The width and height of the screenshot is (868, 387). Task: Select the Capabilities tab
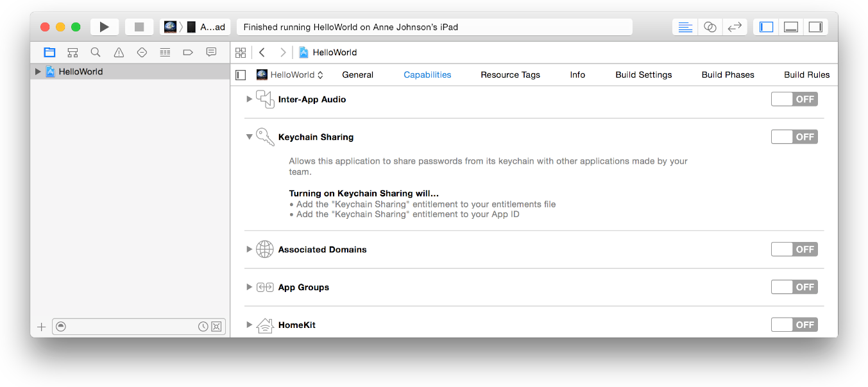[x=427, y=75]
